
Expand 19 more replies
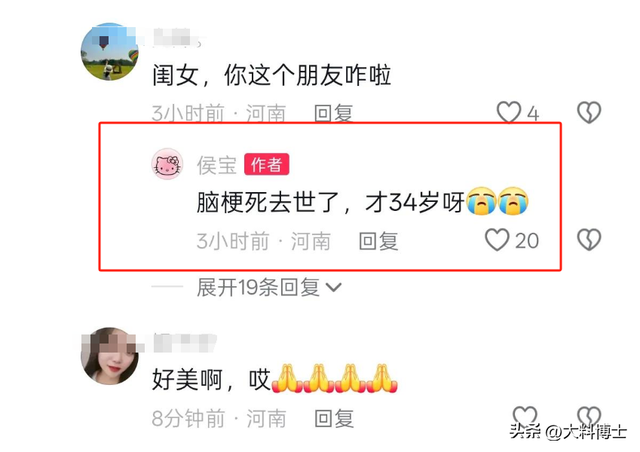tap(269, 287)
